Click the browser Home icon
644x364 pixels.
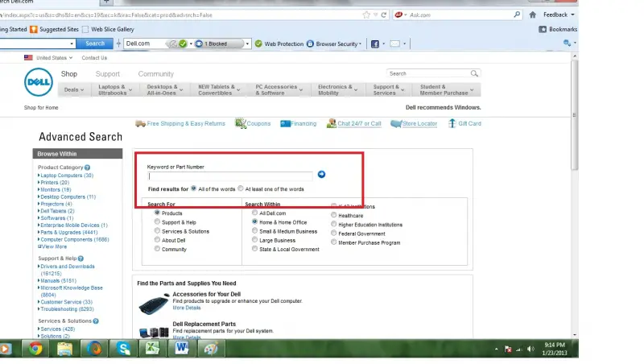533,14
